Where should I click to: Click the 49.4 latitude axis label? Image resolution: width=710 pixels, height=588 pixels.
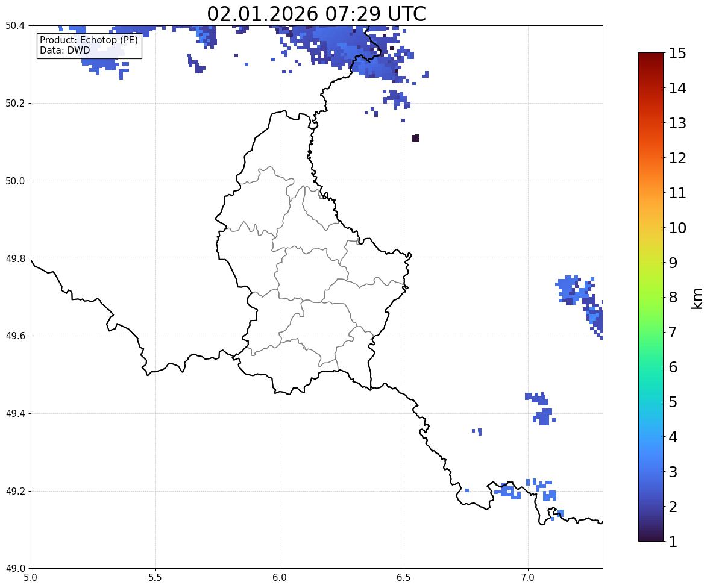point(15,413)
